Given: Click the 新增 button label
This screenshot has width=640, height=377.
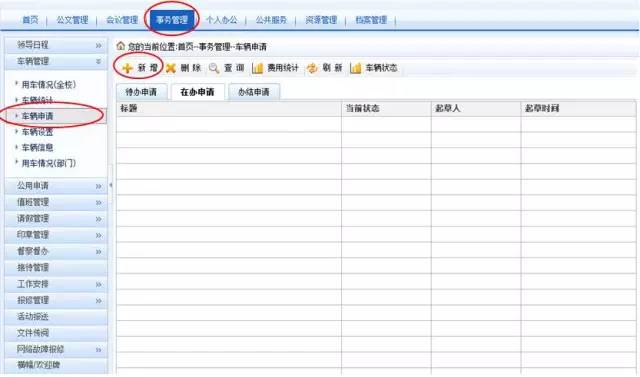Looking at the screenshot, I should [147, 68].
